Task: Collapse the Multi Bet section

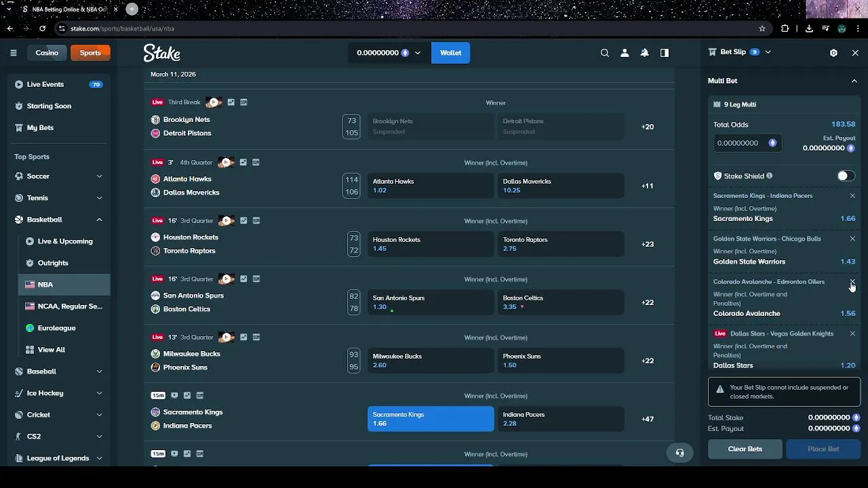Action: click(x=854, y=81)
